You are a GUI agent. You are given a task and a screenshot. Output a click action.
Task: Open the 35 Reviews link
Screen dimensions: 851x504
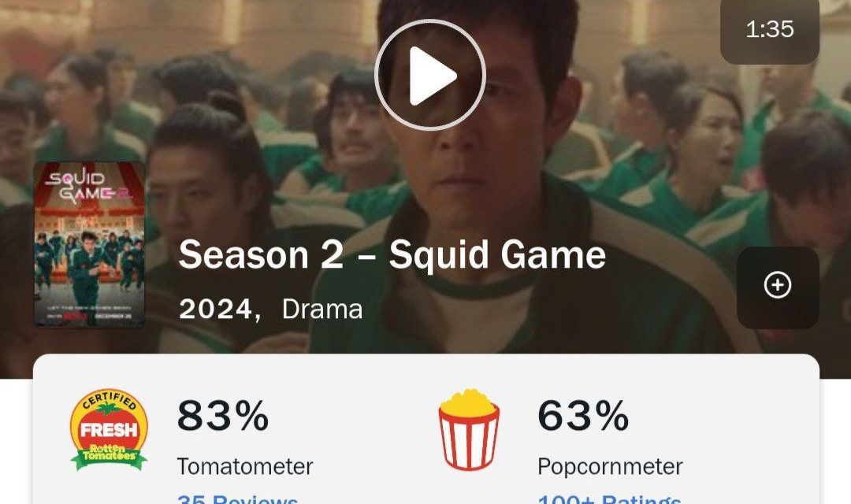click(238, 499)
